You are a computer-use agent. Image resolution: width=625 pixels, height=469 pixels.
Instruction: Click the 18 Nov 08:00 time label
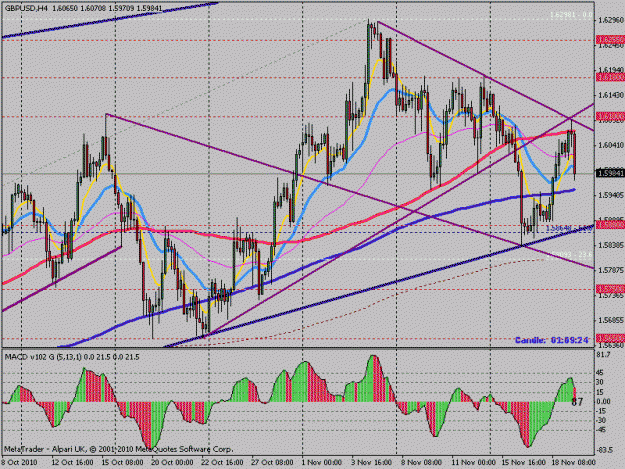[x=573, y=463]
